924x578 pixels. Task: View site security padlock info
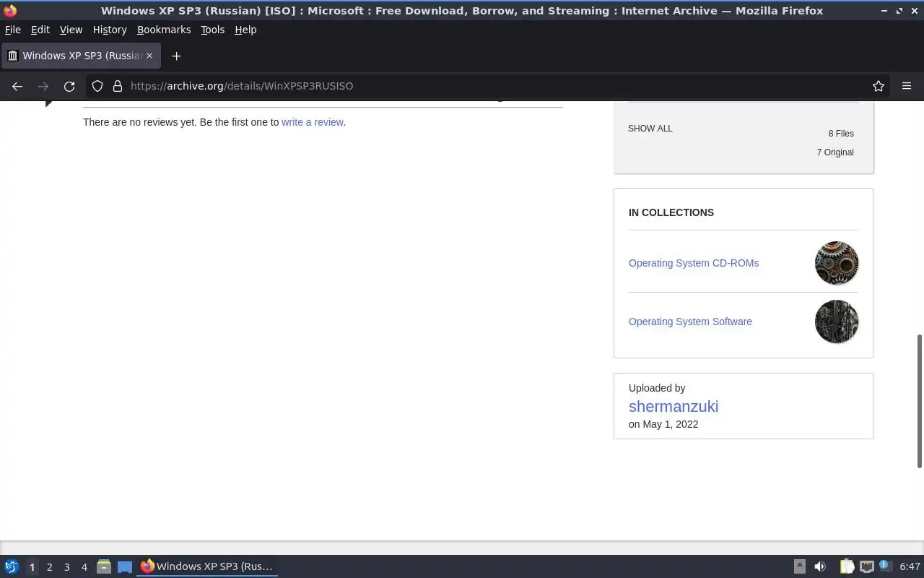pyautogui.click(x=118, y=86)
